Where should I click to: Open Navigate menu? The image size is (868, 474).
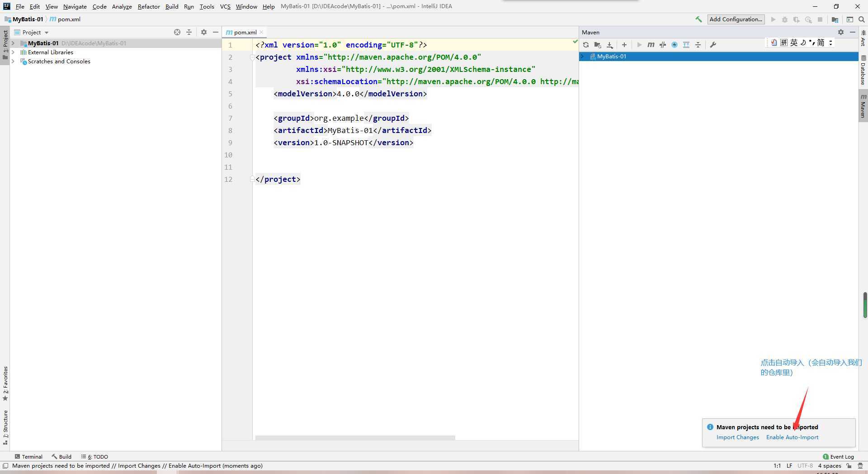pos(75,6)
